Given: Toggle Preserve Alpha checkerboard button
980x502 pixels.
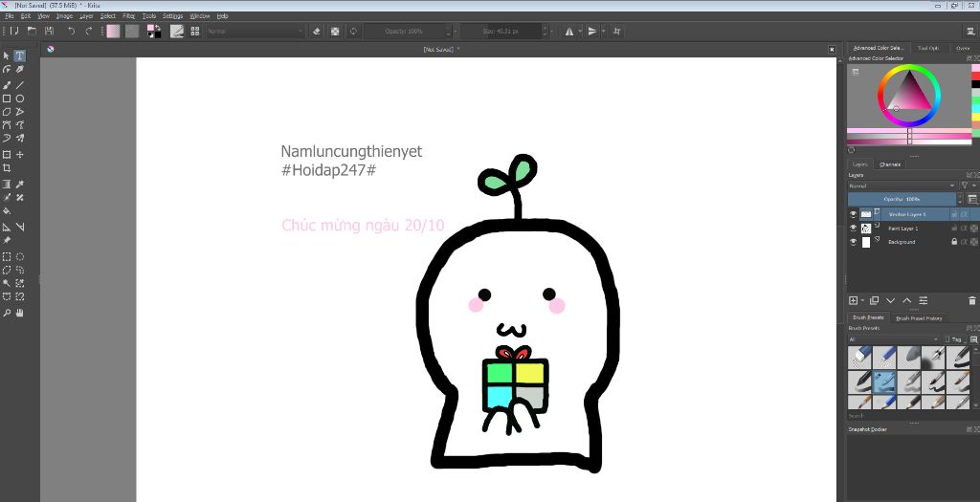Looking at the screenshot, I should (x=335, y=31).
